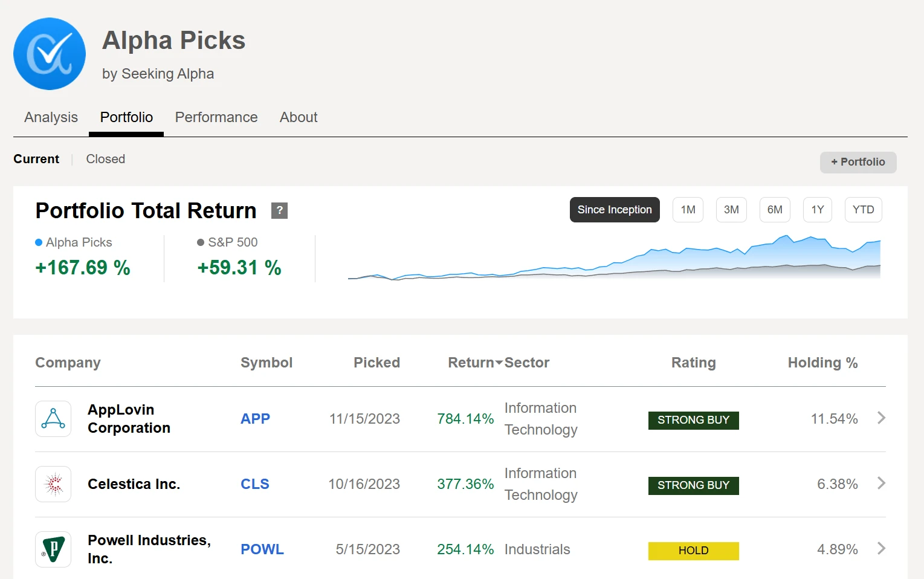
Task: Click the Rating column header
Action: 694,363
